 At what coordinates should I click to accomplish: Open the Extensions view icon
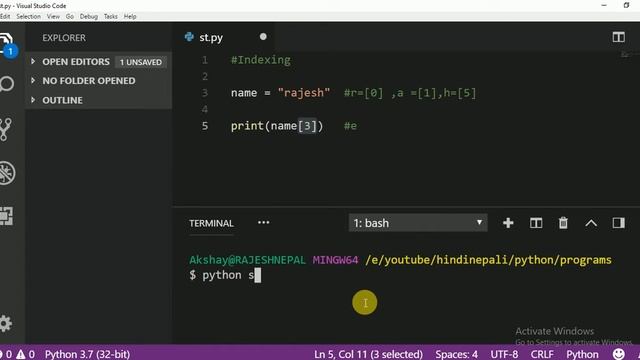tap(7, 216)
